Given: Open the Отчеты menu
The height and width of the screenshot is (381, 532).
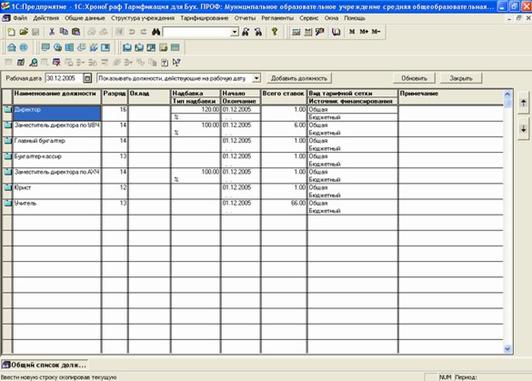Looking at the screenshot, I should click(x=245, y=18).
